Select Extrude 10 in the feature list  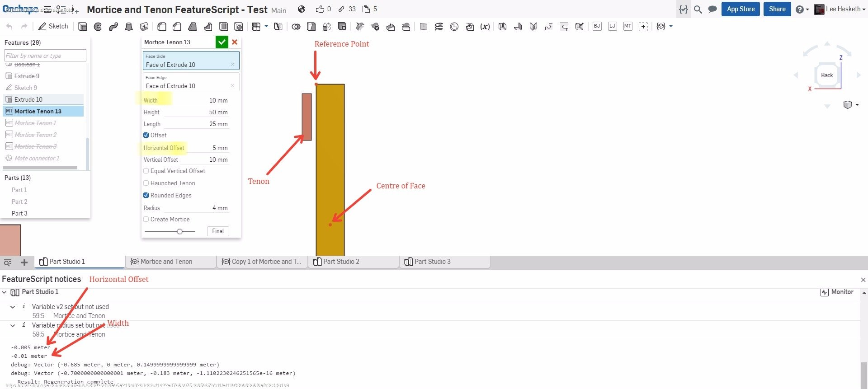[x=43, y=99]
